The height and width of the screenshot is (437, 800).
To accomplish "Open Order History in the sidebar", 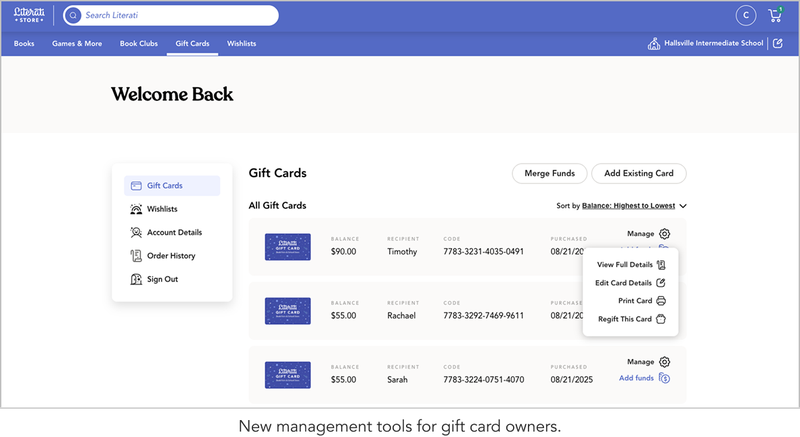I will [172, 256].
